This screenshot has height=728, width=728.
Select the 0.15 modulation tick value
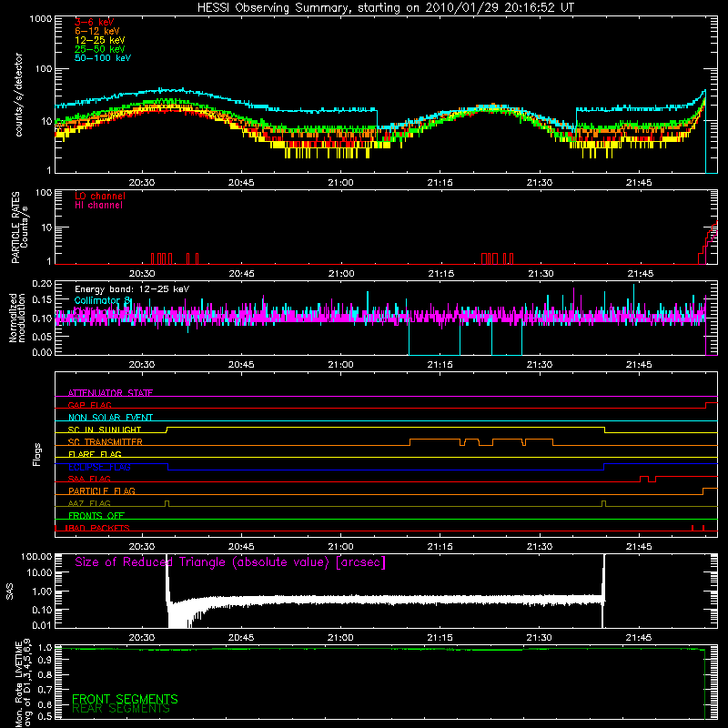pos(42,300)
